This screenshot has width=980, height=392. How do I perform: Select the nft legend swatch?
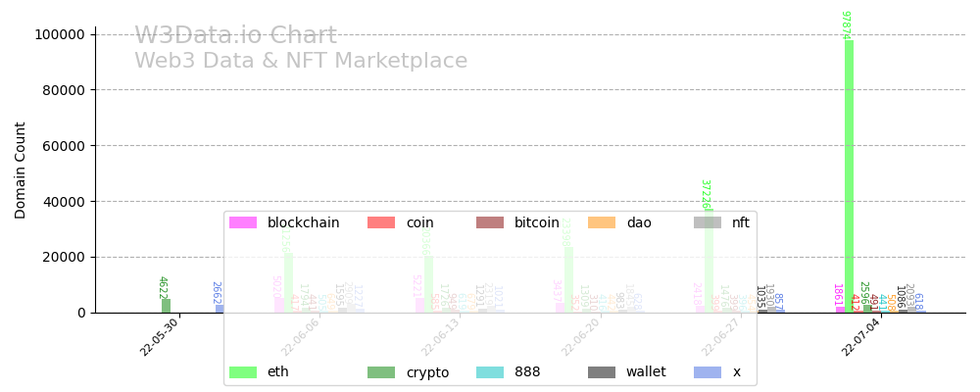pyautogui.click(x=707, y=223)
